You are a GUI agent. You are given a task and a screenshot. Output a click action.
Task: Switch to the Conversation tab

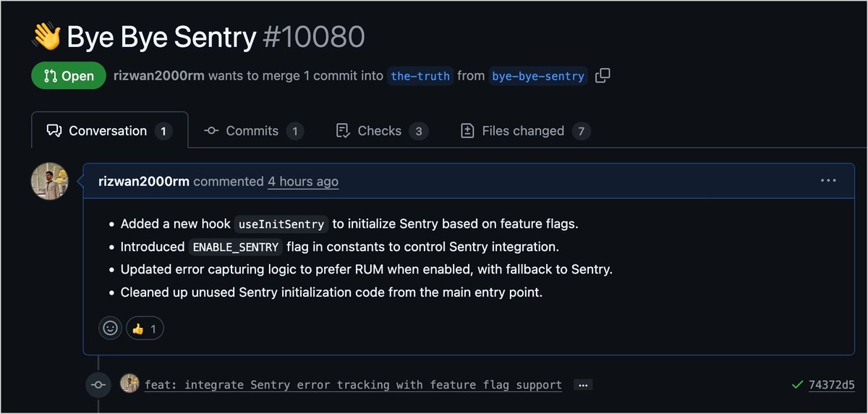coord(109,131)
